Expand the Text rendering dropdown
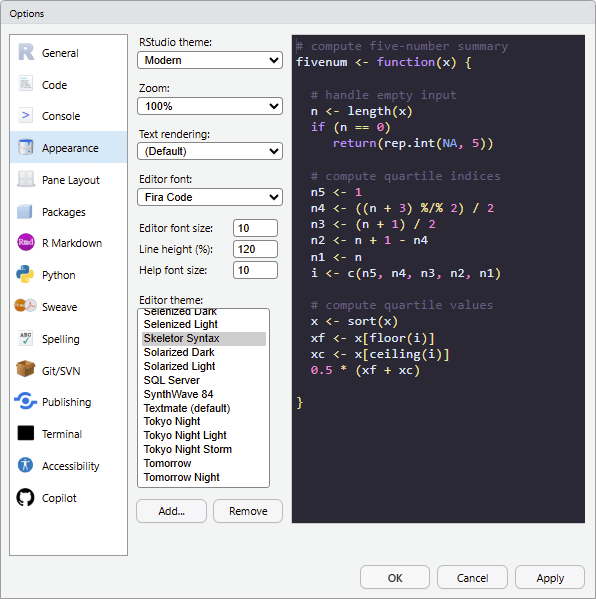Viewport: 596px width, 599px height. 210,151
